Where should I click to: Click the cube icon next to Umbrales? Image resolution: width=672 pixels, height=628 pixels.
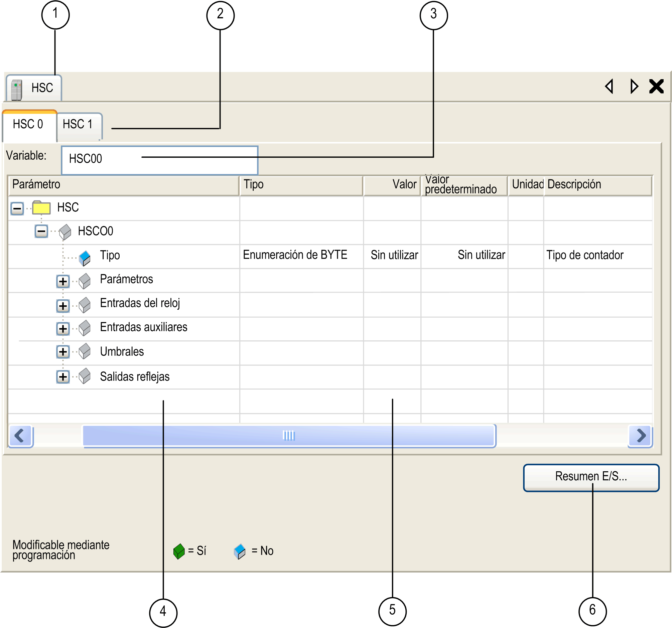tap(85, 351)
